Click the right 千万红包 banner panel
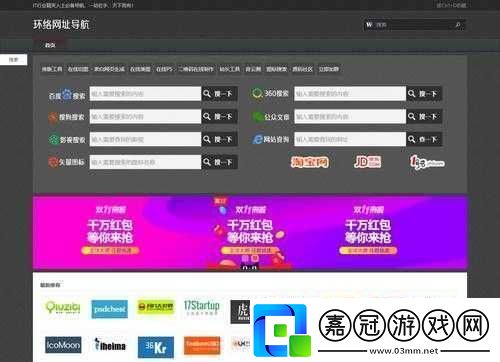The height and width of the screenshot is (362, 500). (x=368, y=231)
